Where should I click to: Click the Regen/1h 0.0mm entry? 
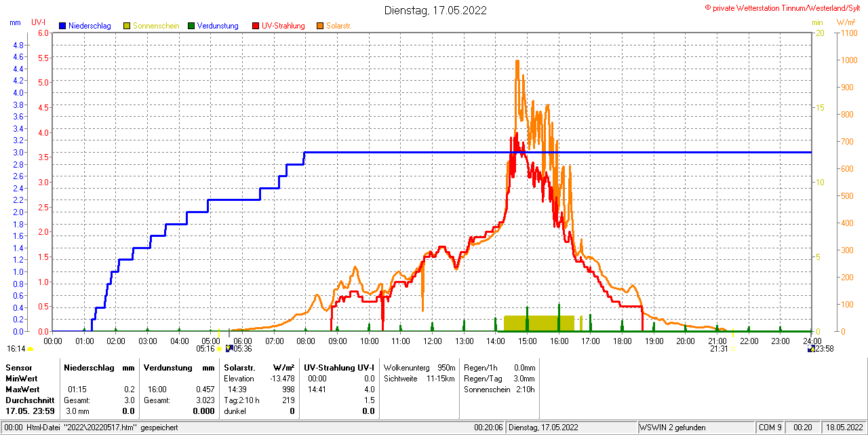(500, 367)
